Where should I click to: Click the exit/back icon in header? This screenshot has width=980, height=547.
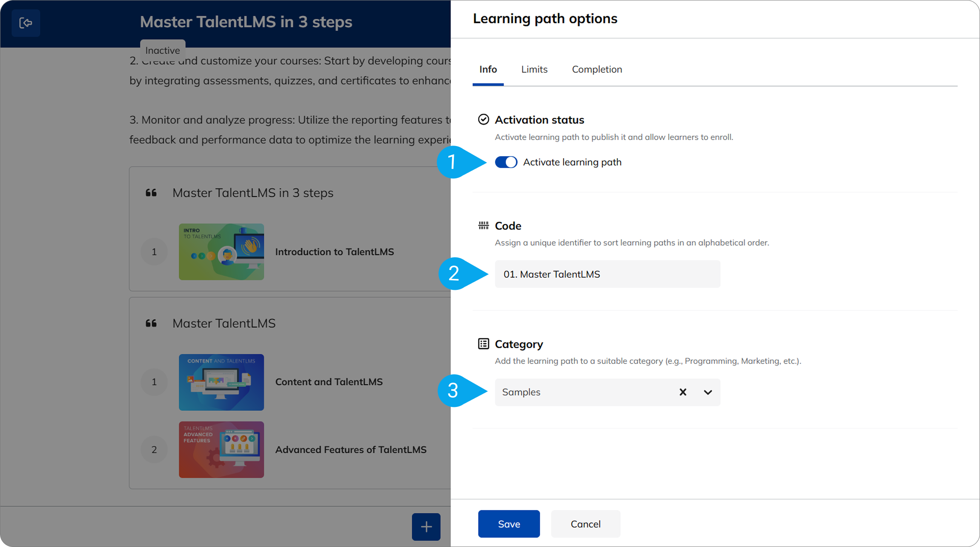click(x=26, y=23)
